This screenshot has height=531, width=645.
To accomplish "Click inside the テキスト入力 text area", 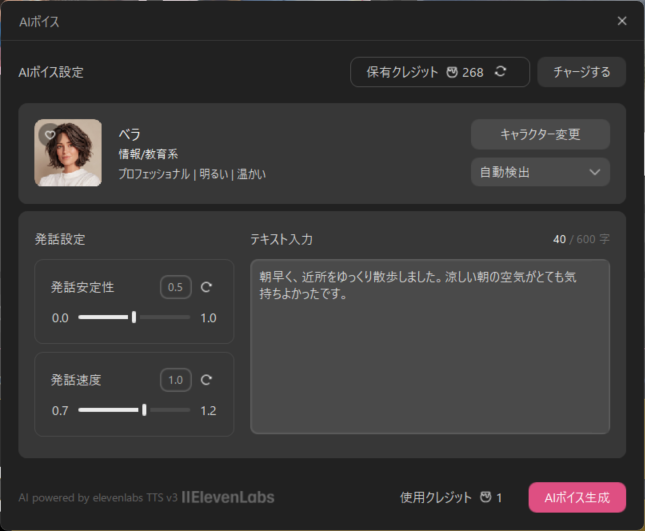I will [x=430, y=346].
